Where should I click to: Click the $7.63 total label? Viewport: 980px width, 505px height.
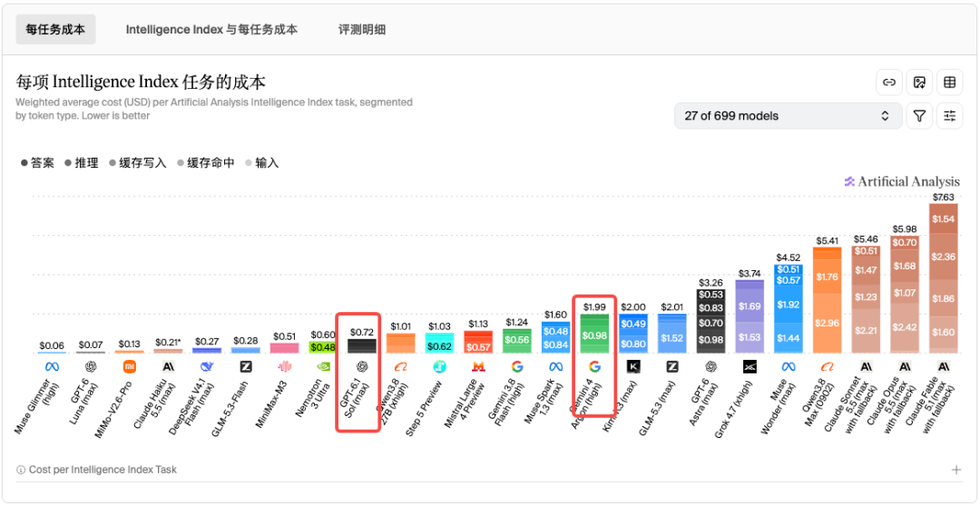[x=943, y=198]
